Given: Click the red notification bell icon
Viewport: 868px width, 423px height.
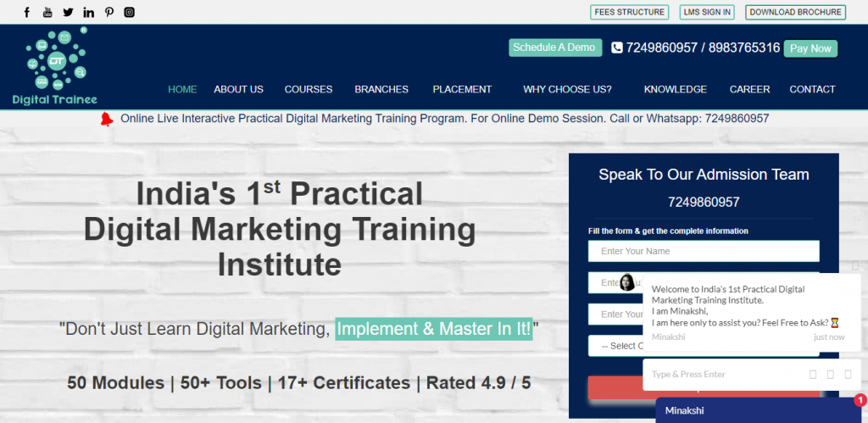Looking at the screenshot, I should point(107,119).
